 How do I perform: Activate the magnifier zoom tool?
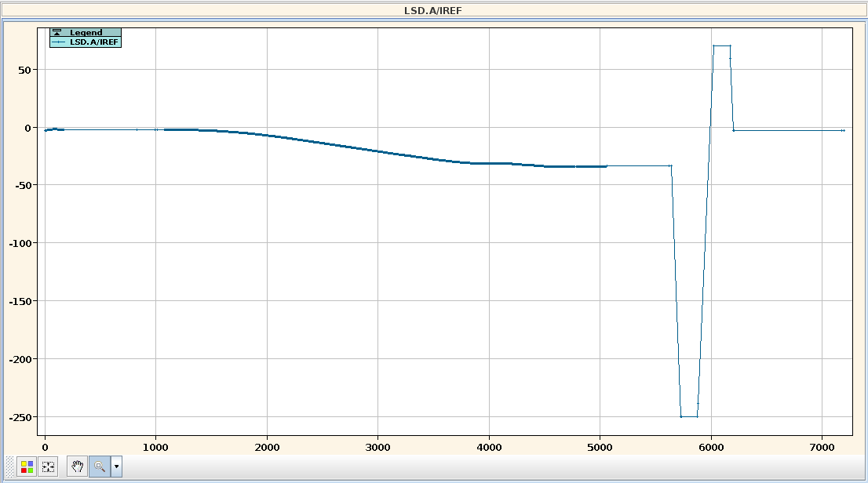point(100,466)
